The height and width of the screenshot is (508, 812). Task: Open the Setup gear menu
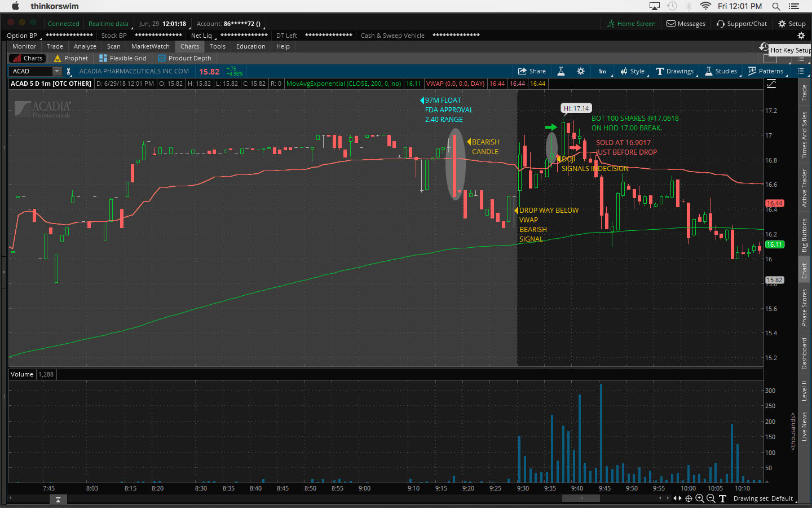pyautogui.click(x=792, y=24)
